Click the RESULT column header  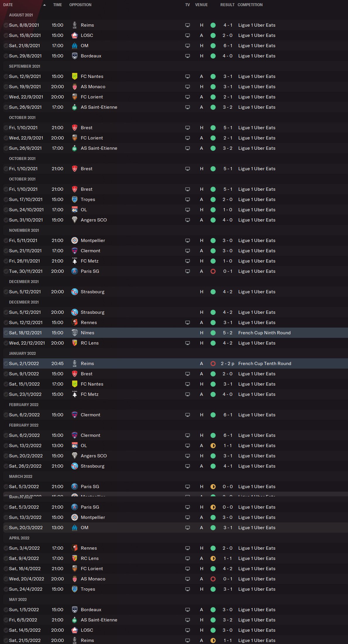pyautogui.click(x=227, y=5)
